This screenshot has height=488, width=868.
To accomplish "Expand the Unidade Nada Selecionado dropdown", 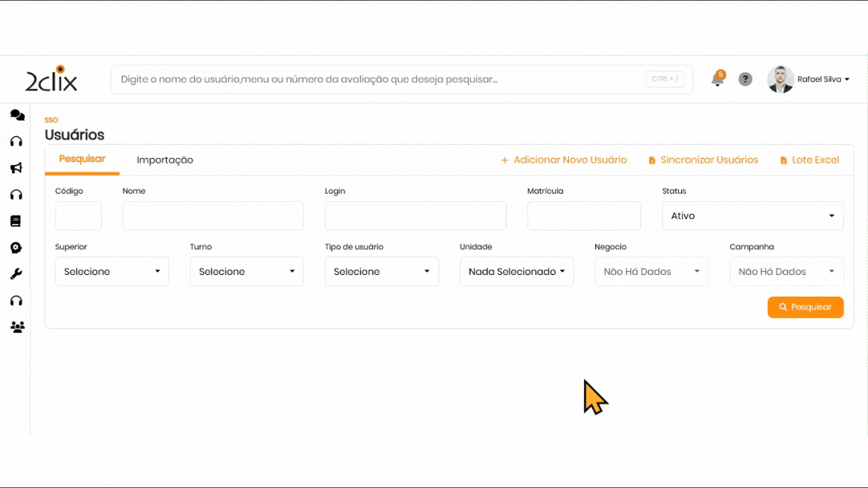I will point(516,272).
